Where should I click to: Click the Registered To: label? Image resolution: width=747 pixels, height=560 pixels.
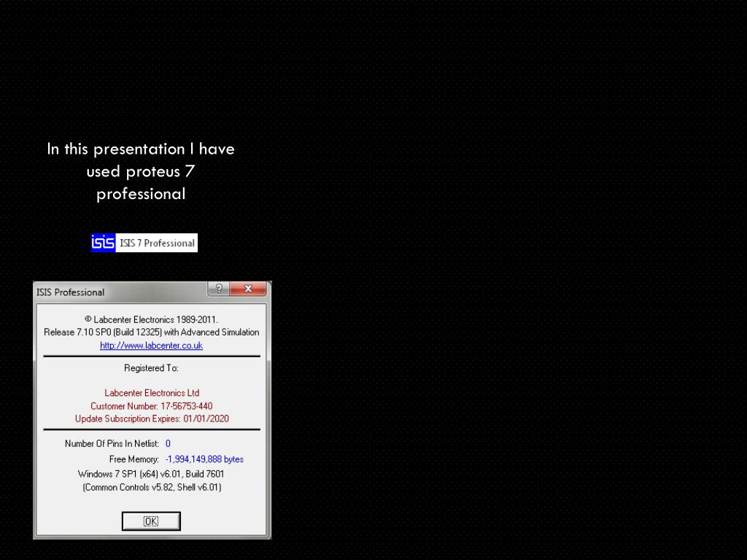click(x=151, y=368)
